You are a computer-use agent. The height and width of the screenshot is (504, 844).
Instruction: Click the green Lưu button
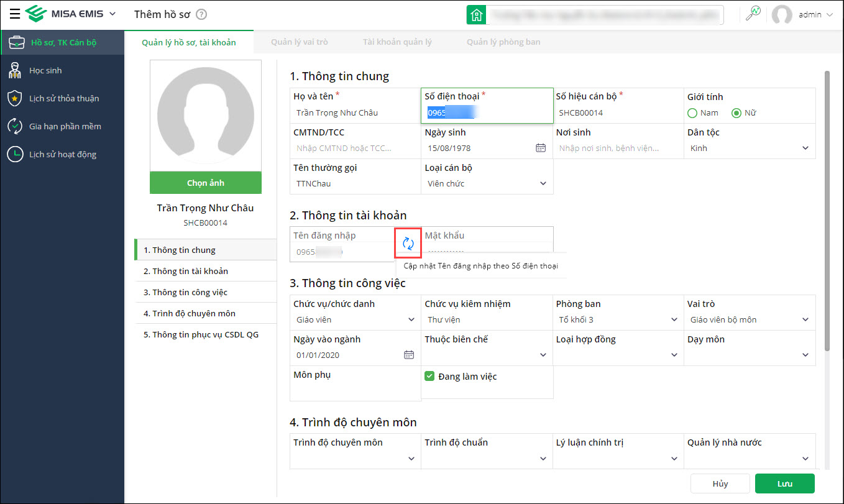[784, 483]
